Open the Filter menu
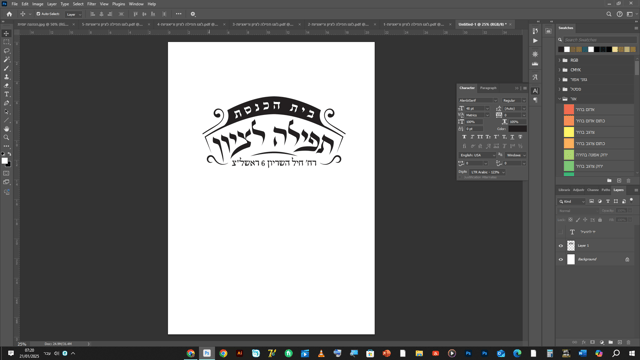Screen dimensions: 640x360 pos(91,4)
